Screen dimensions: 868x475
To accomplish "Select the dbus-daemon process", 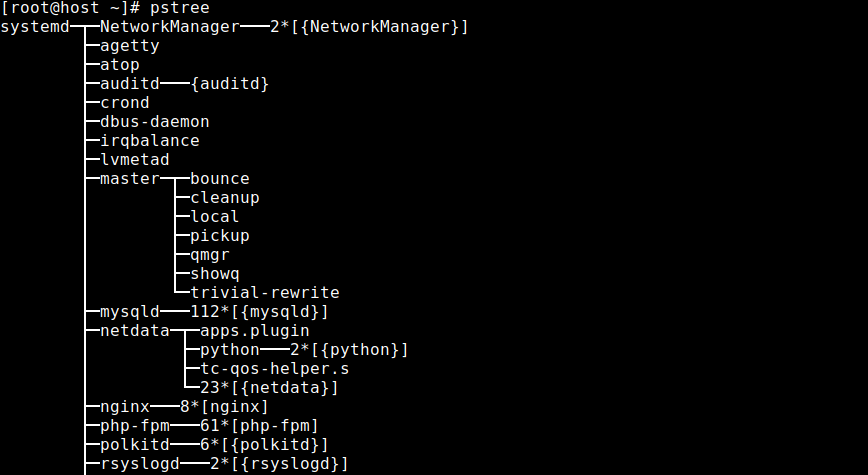I will pos(154,122).
